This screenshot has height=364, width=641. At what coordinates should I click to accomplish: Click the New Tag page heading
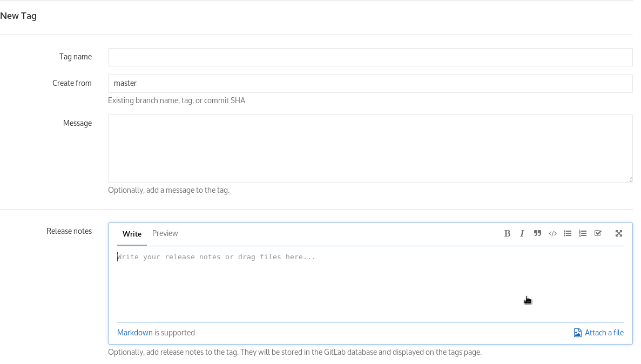click(18, 16)
